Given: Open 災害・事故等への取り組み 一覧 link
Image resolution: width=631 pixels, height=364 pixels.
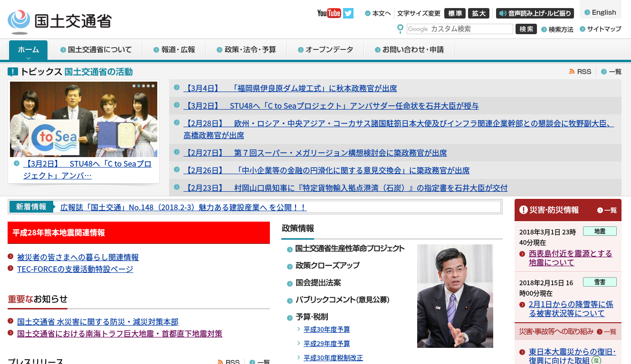Looking at the screenshot, I should (x=606, y=332).
